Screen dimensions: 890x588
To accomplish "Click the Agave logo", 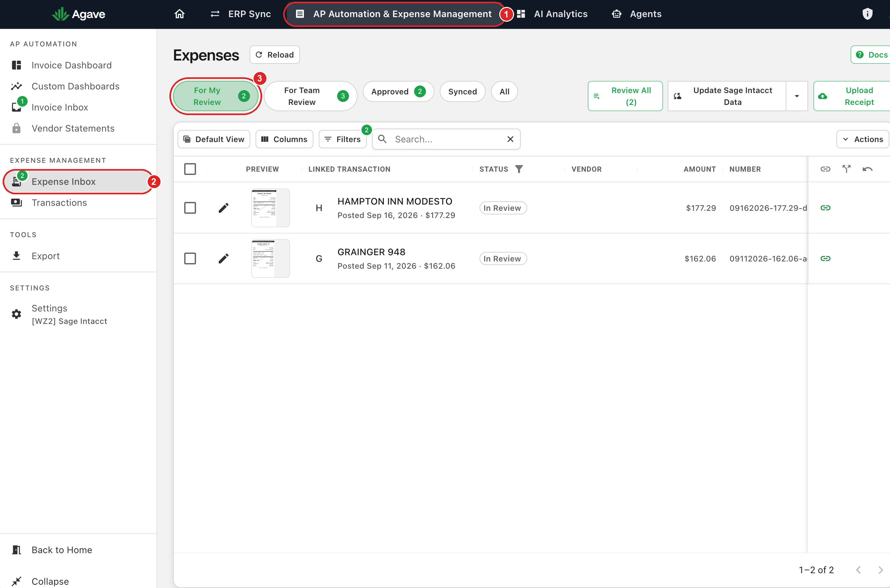I will click(78, 14).
